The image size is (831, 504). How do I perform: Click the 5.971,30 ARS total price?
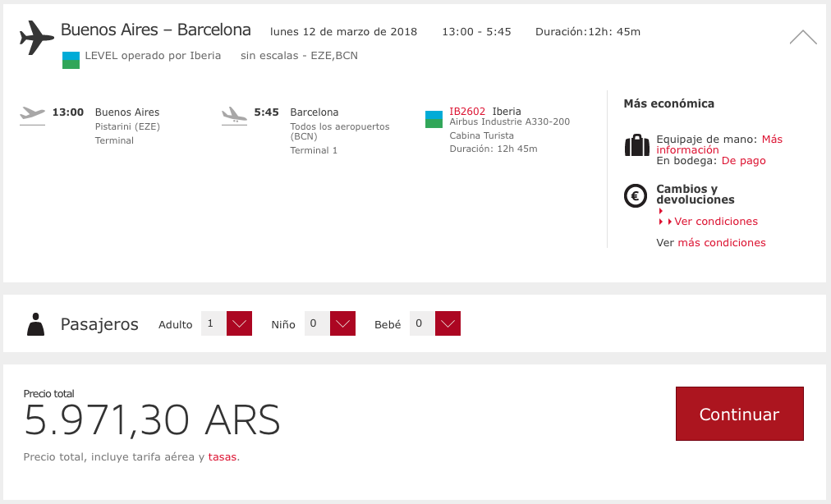coord(152,420)
